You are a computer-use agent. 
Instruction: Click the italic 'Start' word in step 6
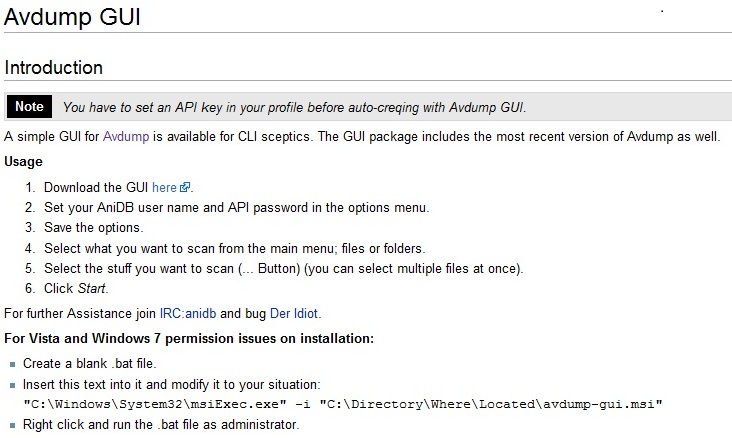pyautogui.click(x=92, y=289)
